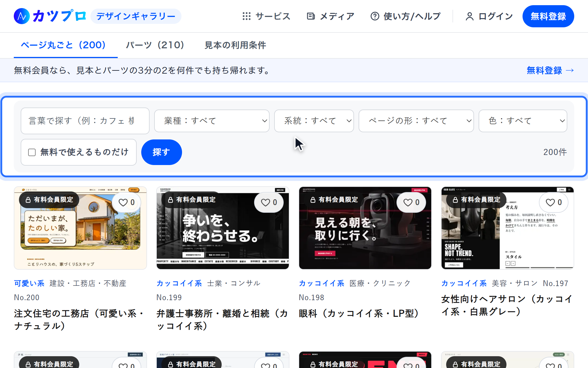588x368 pixels.
Task: Open the 注文住宅の工務店 thumbnail
Action: (80, 228)
